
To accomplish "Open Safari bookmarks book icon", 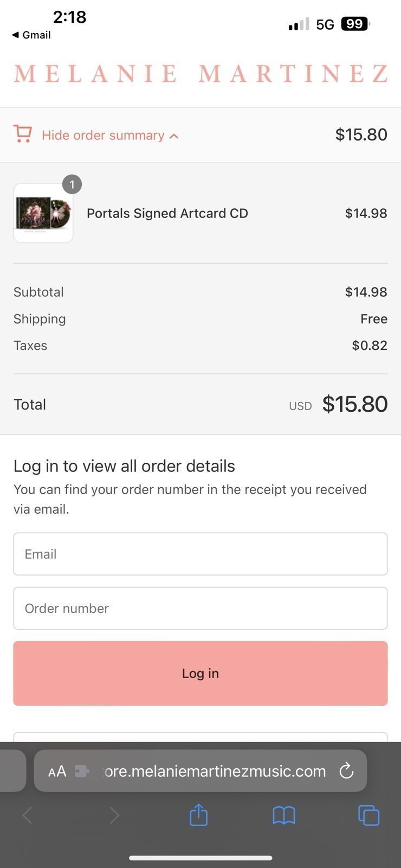I will click(x=284, y=815).
